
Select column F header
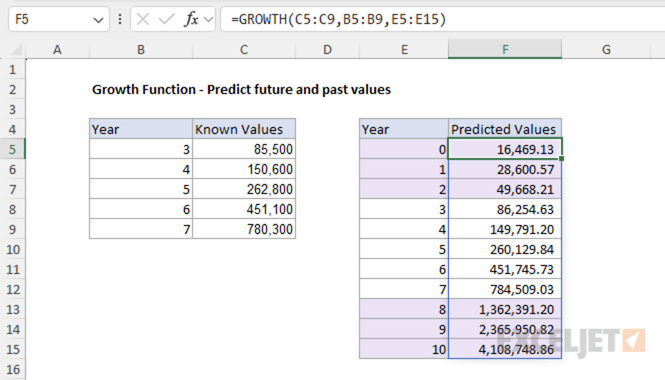click(505, 50)
